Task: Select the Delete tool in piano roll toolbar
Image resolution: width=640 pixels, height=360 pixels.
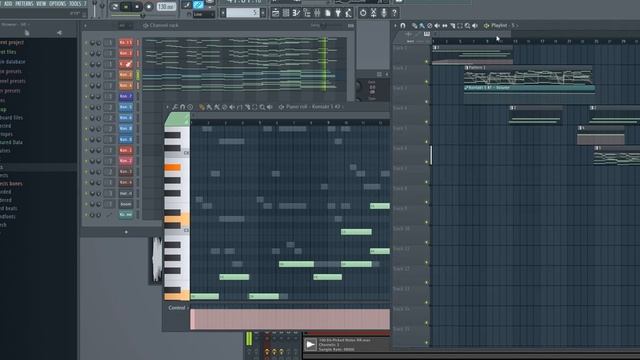Action: tap(224, 107)
